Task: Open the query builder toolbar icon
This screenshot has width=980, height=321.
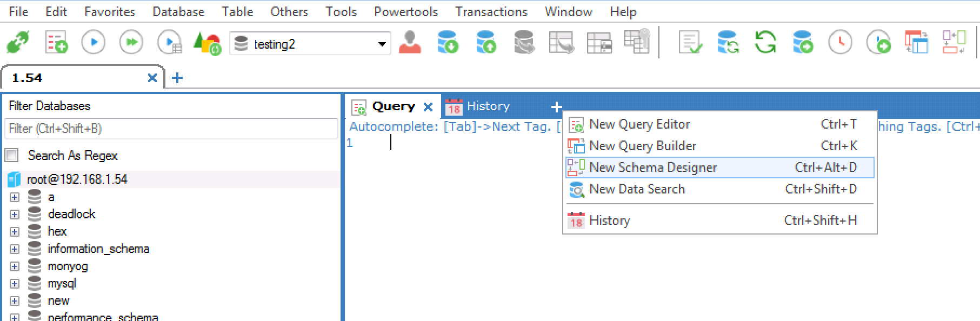Action: pos(916,42)
